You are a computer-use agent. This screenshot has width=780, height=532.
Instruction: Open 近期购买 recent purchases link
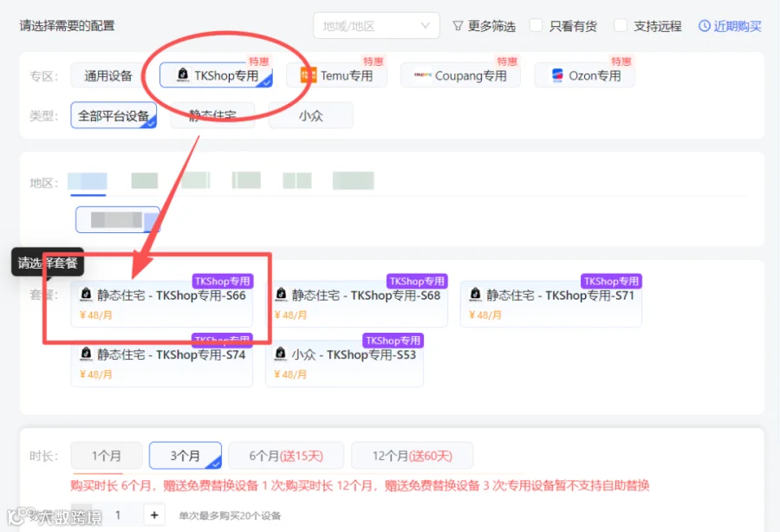(738, 26)
